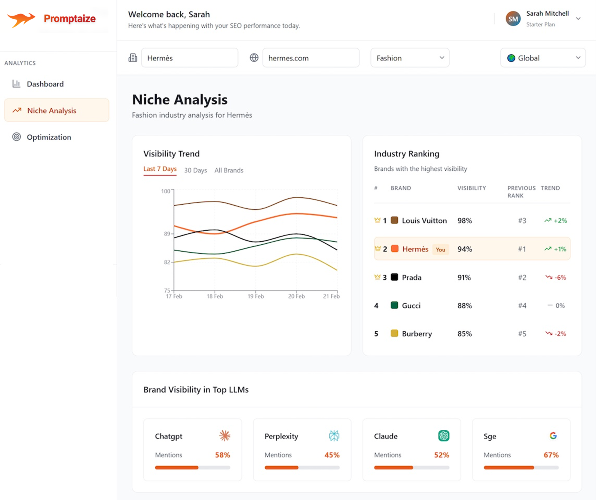Click the Sge card Google icon
The height and width of the screenshot is (500, 596).
pos(553,436)
